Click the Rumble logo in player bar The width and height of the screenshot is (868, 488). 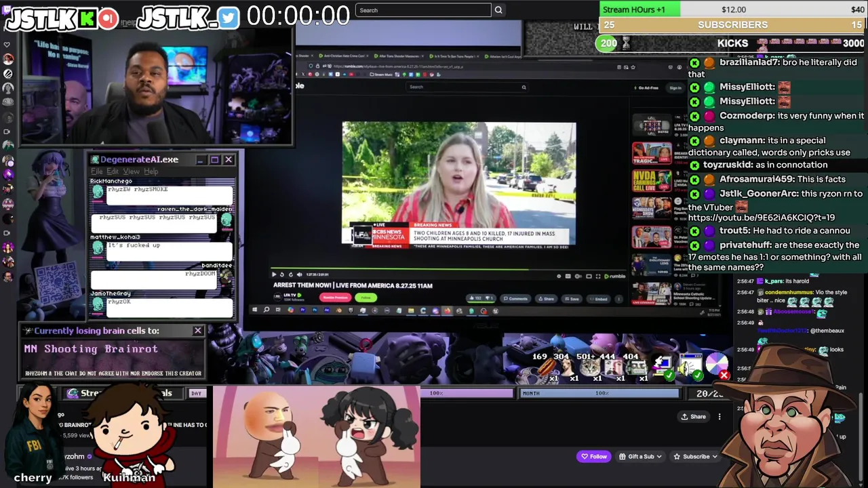[615, 276]
